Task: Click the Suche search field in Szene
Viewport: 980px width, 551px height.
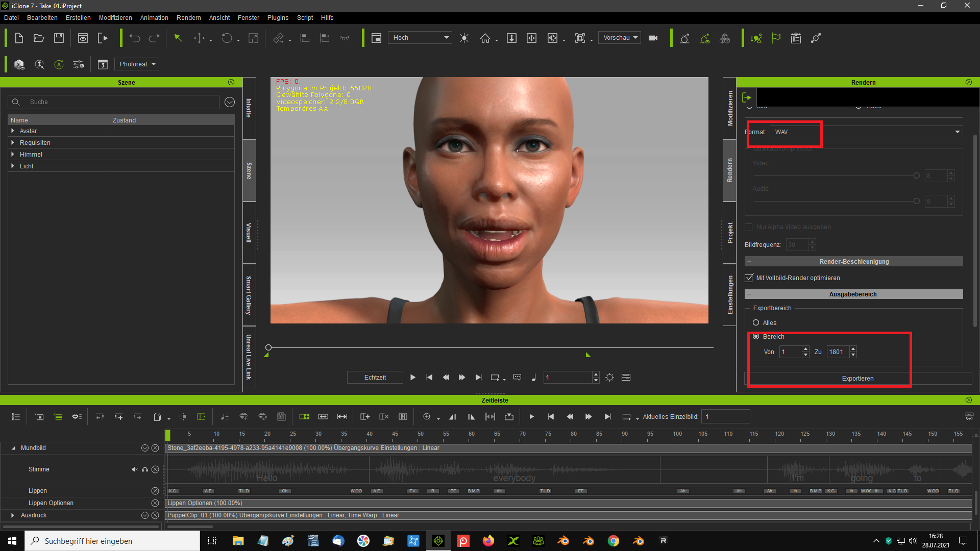Action: tap(114, 102)
